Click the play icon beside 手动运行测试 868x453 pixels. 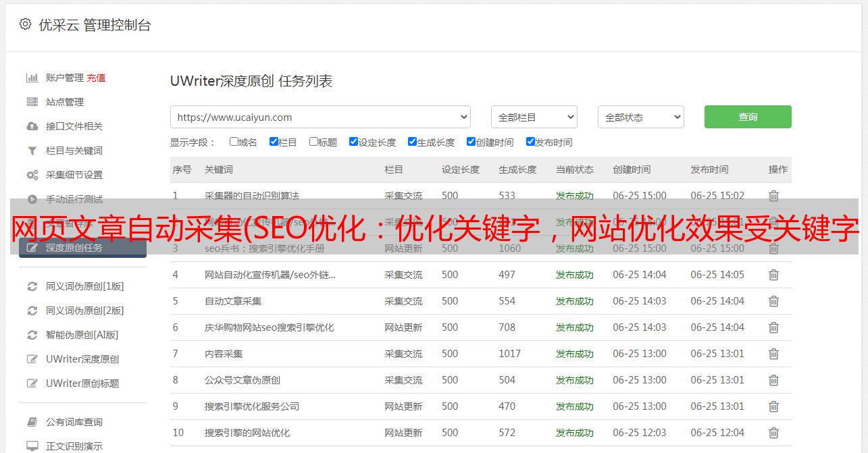click(32, 199)
